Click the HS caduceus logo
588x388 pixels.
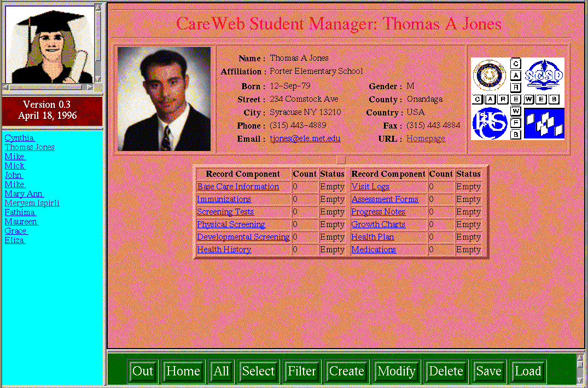click(x=490, y=123)
